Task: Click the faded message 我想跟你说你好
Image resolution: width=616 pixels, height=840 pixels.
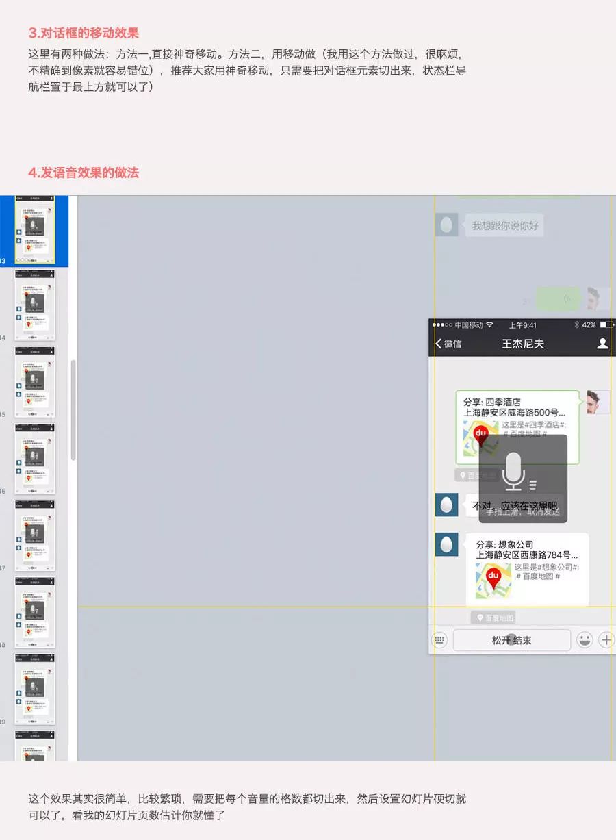Action: 505,225
